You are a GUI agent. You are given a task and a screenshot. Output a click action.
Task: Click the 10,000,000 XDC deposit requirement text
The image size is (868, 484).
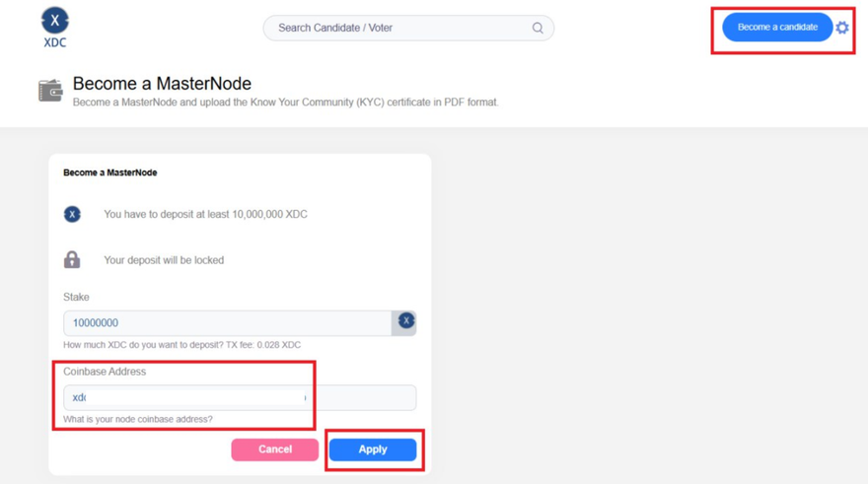click(205, 214)
